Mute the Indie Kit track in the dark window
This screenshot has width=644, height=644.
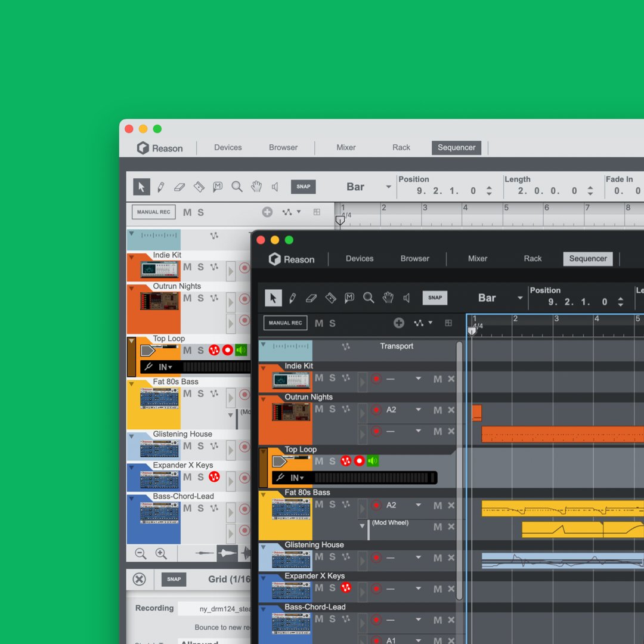(318, 378)
